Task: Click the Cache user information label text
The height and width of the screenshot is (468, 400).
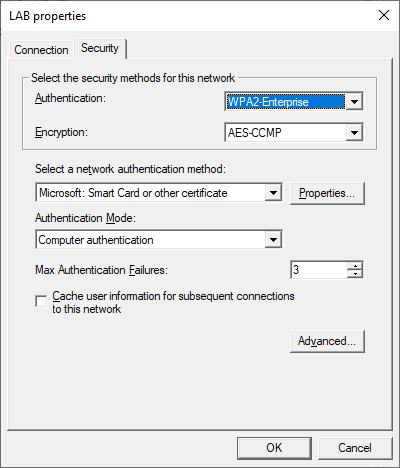Action: click(x=173, y=302)
